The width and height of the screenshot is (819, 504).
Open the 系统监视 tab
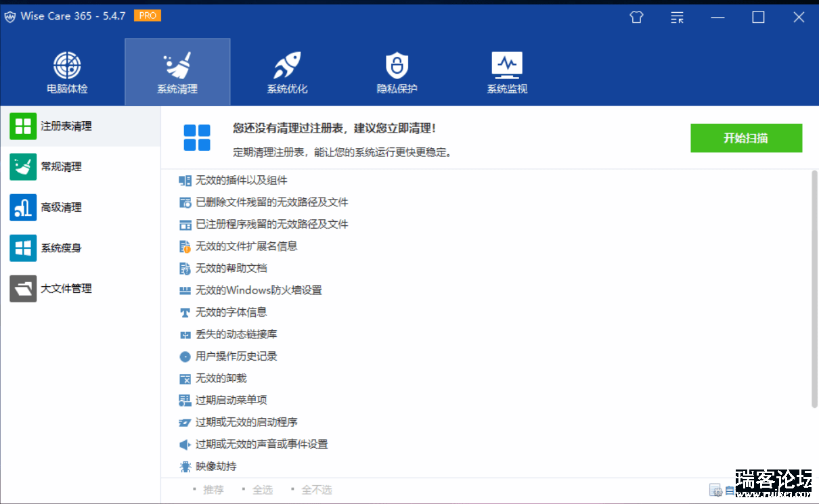tap(507, 72)
